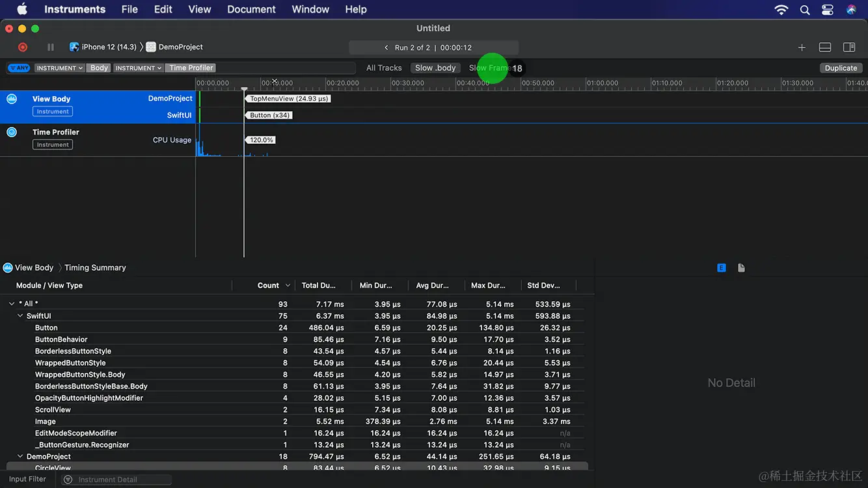Open the Edit menu

pyautogui.click(x=163, y=9)
